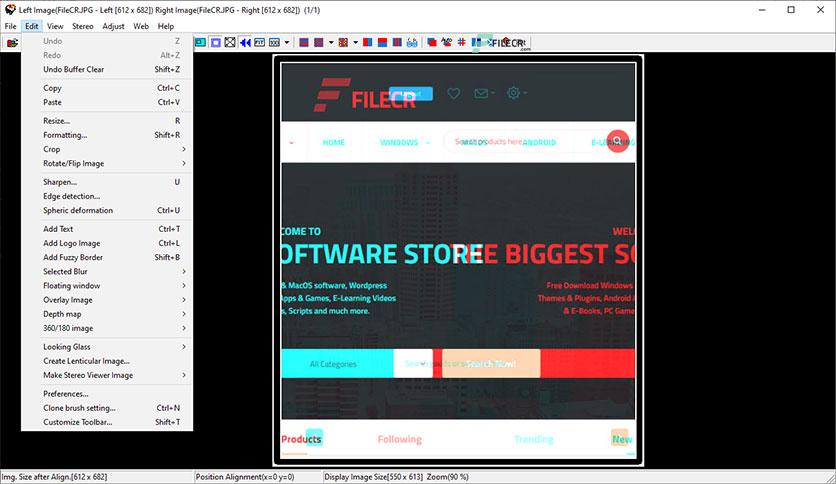836x484 pixels.
Task: Expand the Crop submenu
Action: pyautogui.click(x=107, y=149)
